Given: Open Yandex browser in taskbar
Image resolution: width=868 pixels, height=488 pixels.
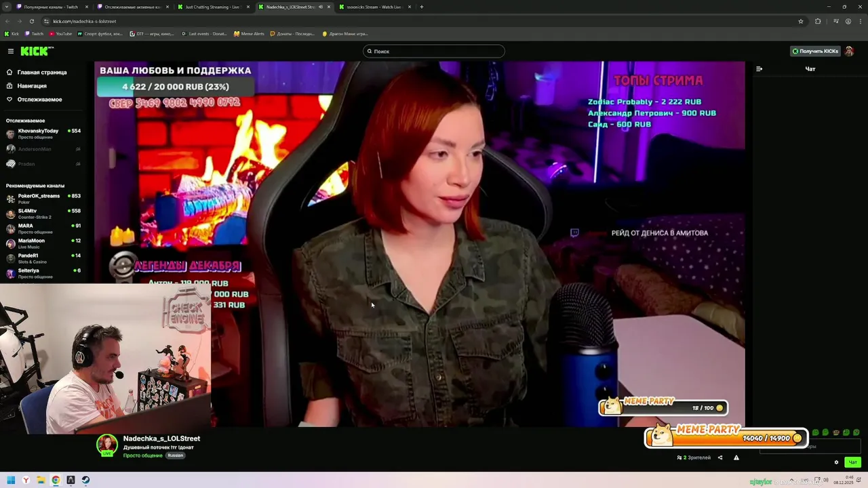Looking at the screenshot, I should tap(26, 480).
